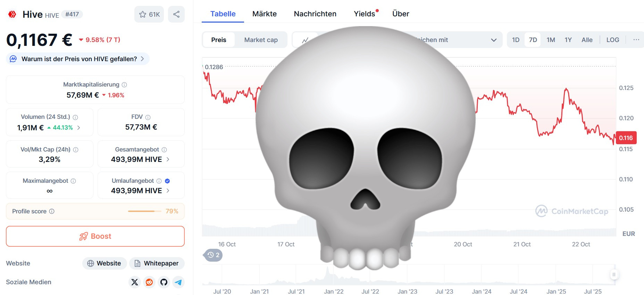Switch chart to Market cap view
The height and width of the screenshot is (295, 644).
point(261,40)
